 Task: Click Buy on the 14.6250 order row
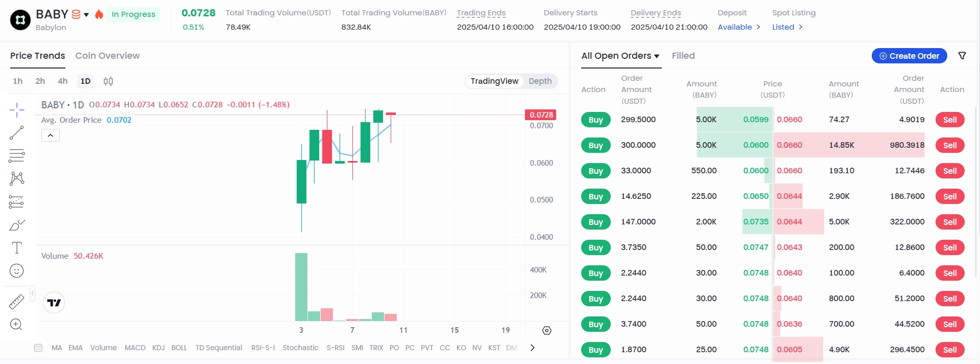[x=596, y=196]
